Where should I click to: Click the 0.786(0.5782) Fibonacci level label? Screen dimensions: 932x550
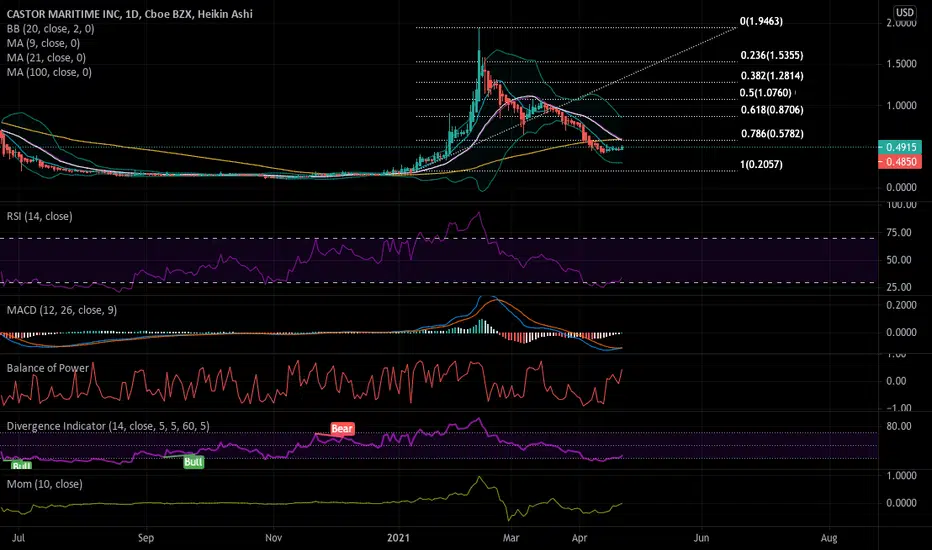tap(772, 134)
